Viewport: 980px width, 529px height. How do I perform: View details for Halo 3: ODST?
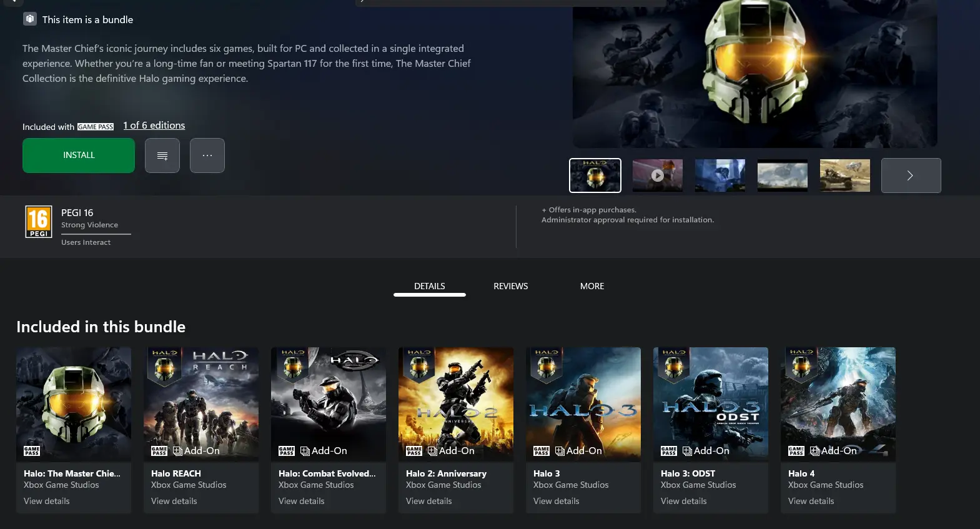(x=684, y=501)
